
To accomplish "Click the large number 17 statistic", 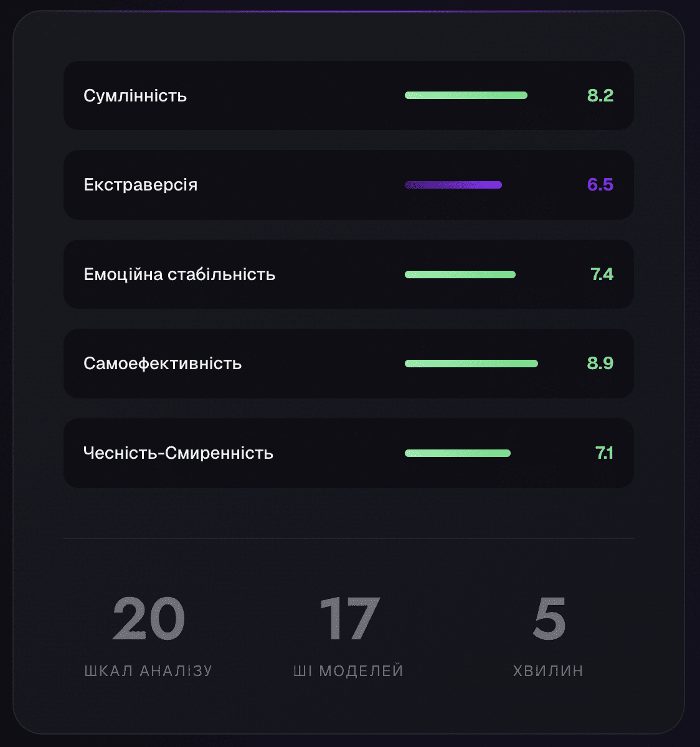I will click(x=349, y=619).
